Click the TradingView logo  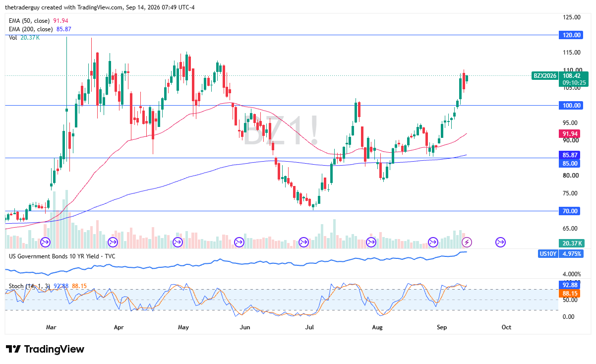45,349
